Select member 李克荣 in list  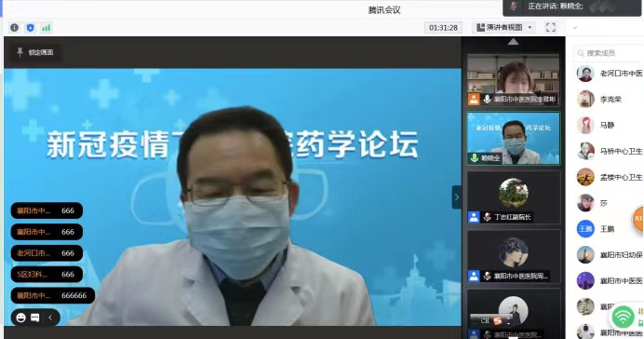click(x=609, y=100)
